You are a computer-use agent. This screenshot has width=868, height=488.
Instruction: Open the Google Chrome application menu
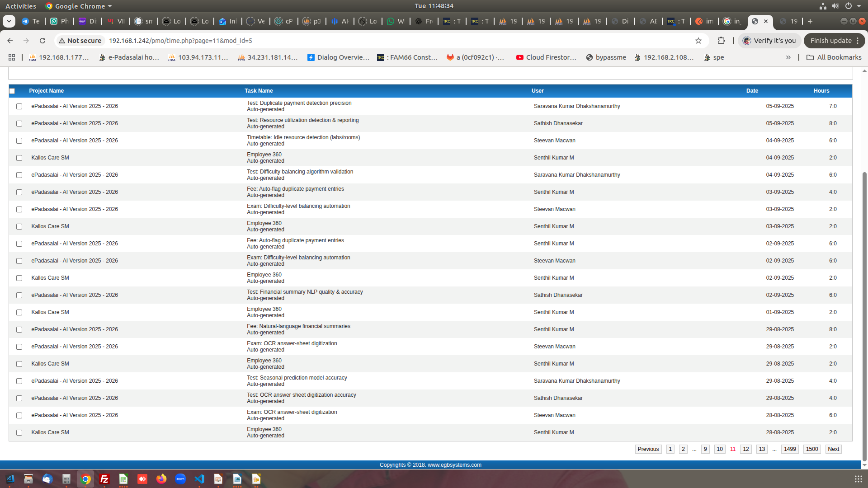click(80, 6)
